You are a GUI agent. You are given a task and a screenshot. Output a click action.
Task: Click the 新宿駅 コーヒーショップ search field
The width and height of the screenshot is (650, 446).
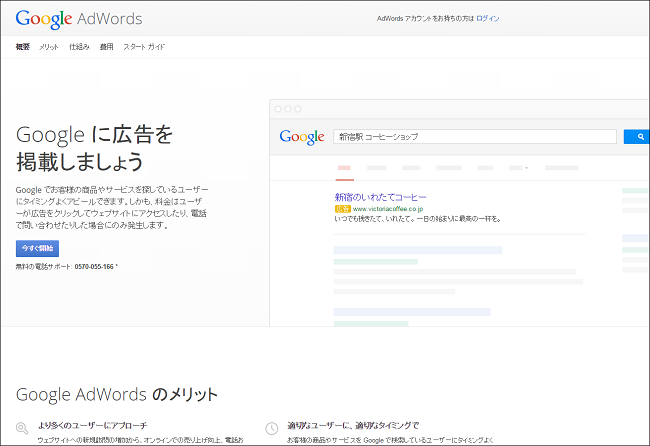[x=475, y=137]
